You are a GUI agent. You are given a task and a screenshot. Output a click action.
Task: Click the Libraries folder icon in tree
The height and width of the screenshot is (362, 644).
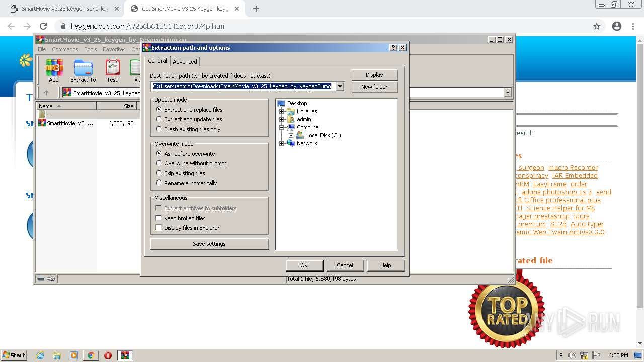291,111
